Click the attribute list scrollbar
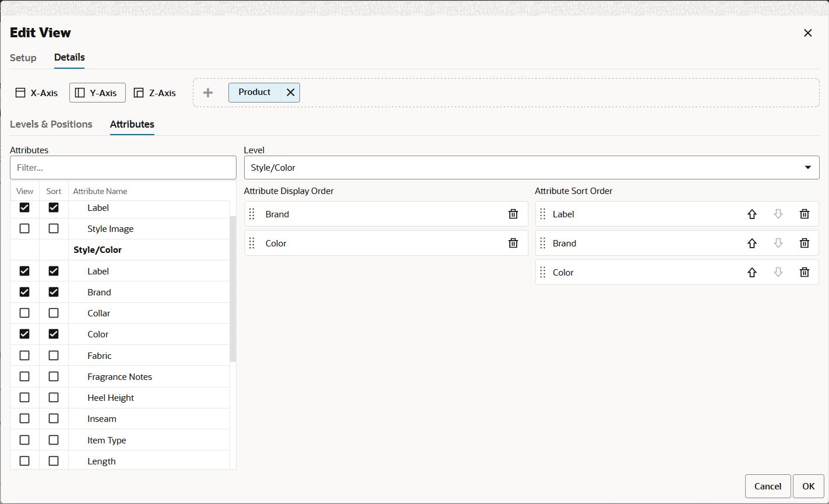This screenshot has height=504, width=829. 233,288
